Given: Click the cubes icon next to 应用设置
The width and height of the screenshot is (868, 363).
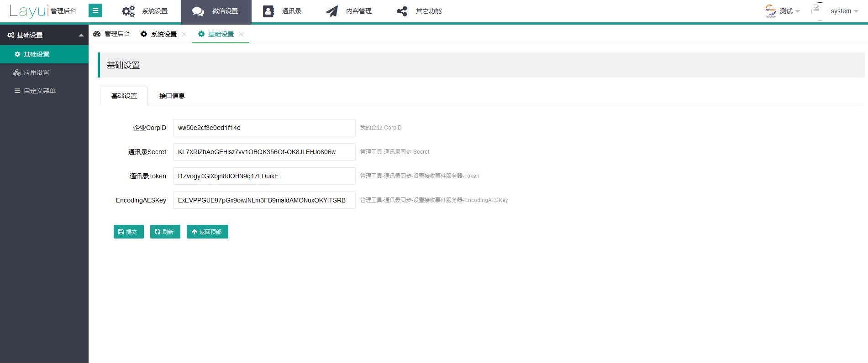Looking at the screenshot, I should [17, 73].
